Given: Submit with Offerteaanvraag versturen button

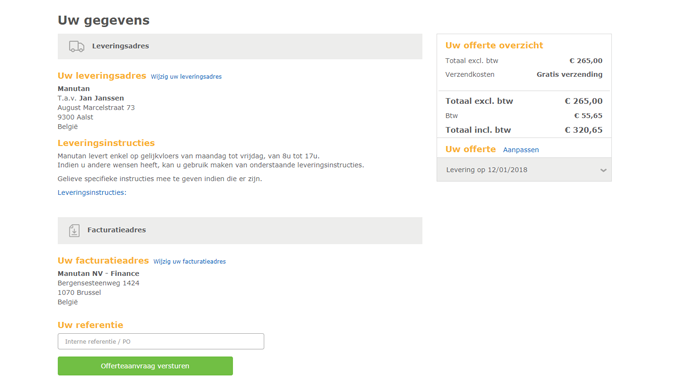Looking at the screenshot, I should coord(145,366).
